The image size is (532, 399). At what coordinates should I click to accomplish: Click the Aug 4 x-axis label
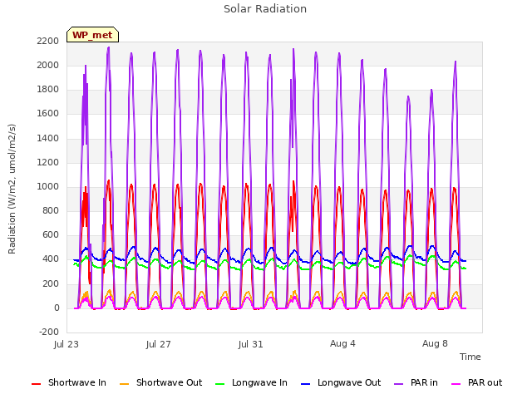pyautogui.click(x=342, y=343)
